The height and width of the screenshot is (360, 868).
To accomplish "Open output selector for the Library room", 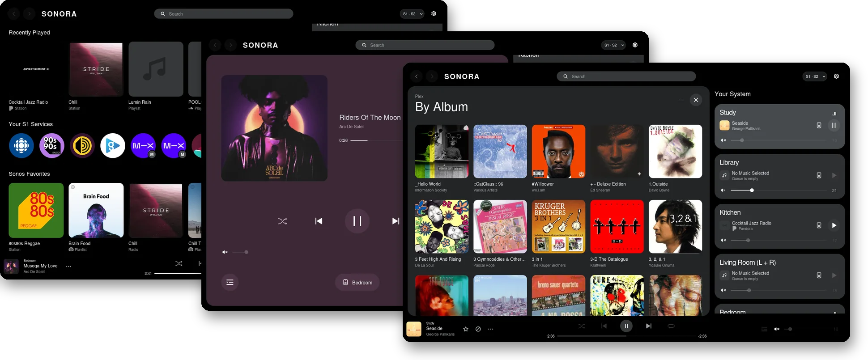I will pos(819,176).
